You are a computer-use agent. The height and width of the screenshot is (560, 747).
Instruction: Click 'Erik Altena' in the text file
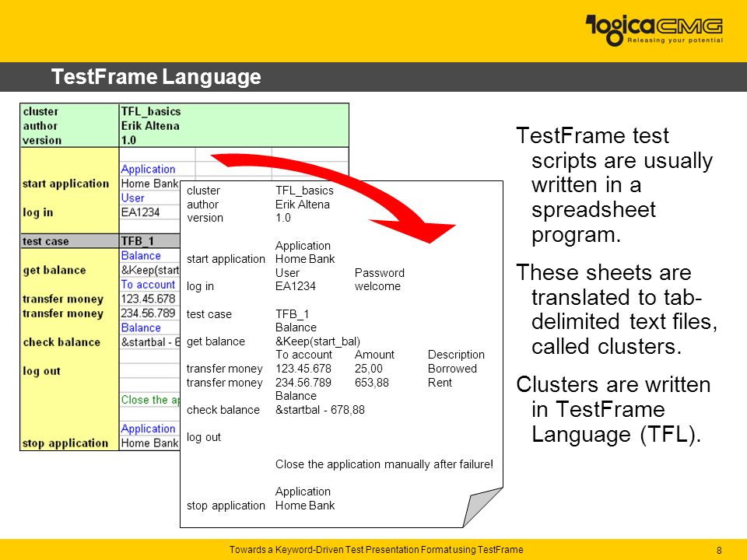coord(303,205)
